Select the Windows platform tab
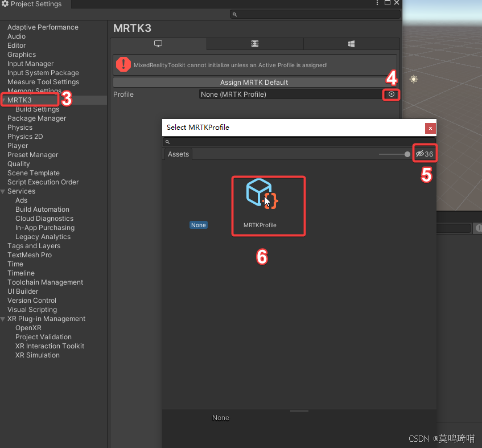Image resolution: width=482 pixels, height=448 pixels. tap(351, 44)
